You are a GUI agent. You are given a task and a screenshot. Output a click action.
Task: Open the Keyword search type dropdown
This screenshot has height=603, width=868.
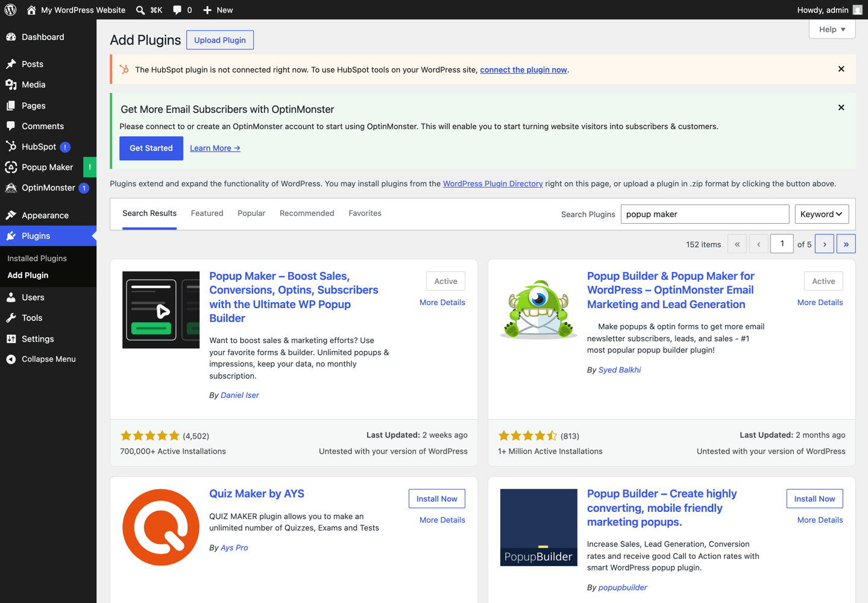pos(822,214)
